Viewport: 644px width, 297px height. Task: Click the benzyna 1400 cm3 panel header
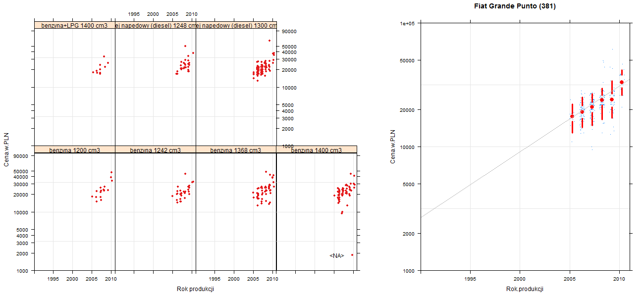[x=317, y=150]
